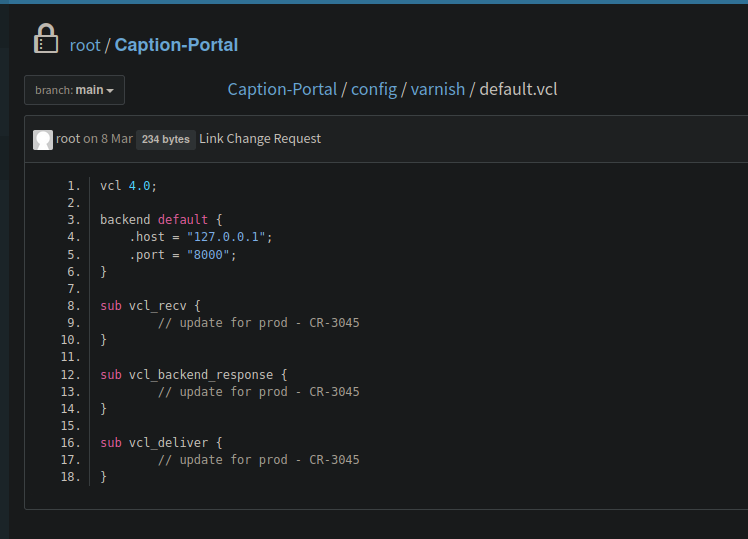This screenshot has height=539, width=748.
Task: Open the root owner link in title
Action: click(x=85, y=45)
